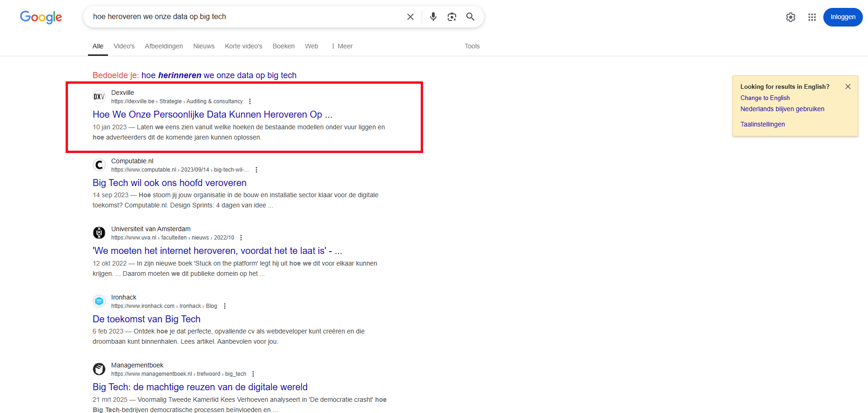Click the Universiteit van Amsterdam favicon
Screen dimensions: 868x413
coord(99,233)
